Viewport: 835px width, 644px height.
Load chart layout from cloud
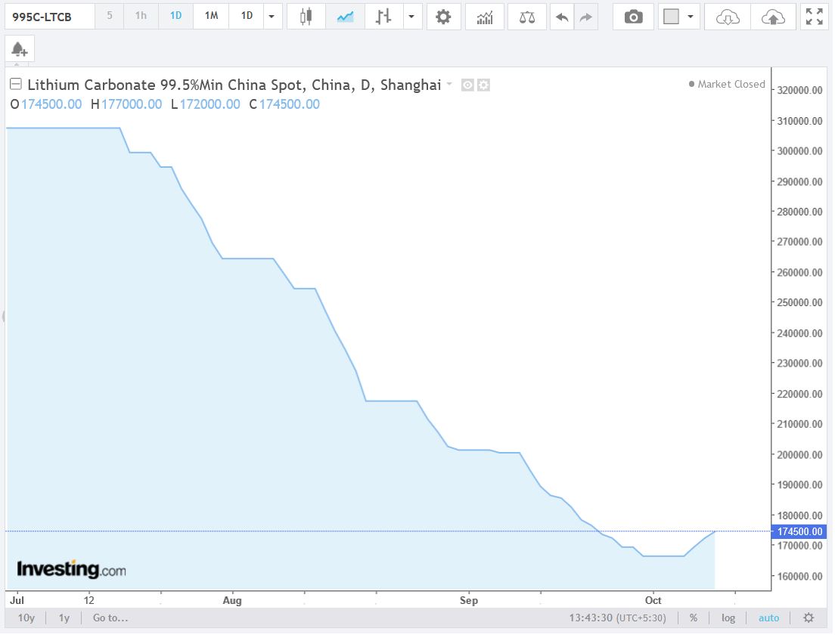727,16
